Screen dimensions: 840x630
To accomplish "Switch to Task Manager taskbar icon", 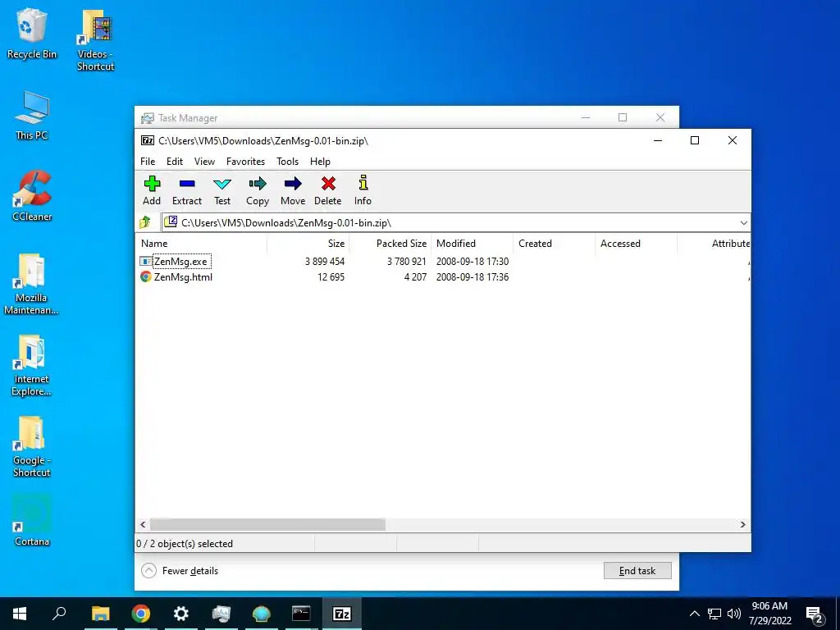I will [221, 614].
